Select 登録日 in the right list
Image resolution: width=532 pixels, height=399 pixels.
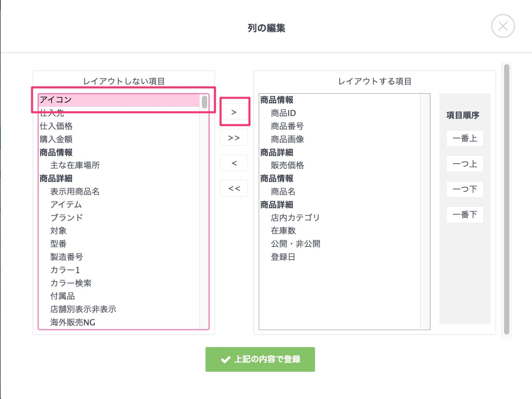click(340, 257)
